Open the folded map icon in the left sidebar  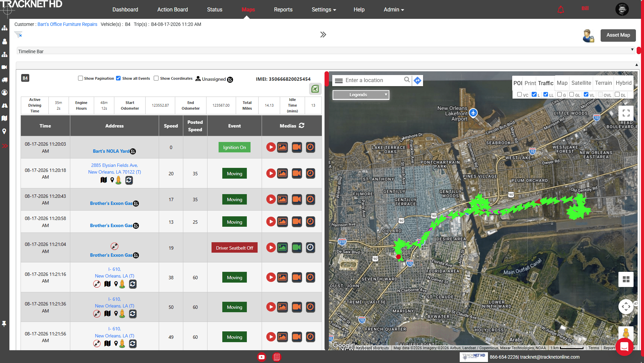tap(4, 118)
